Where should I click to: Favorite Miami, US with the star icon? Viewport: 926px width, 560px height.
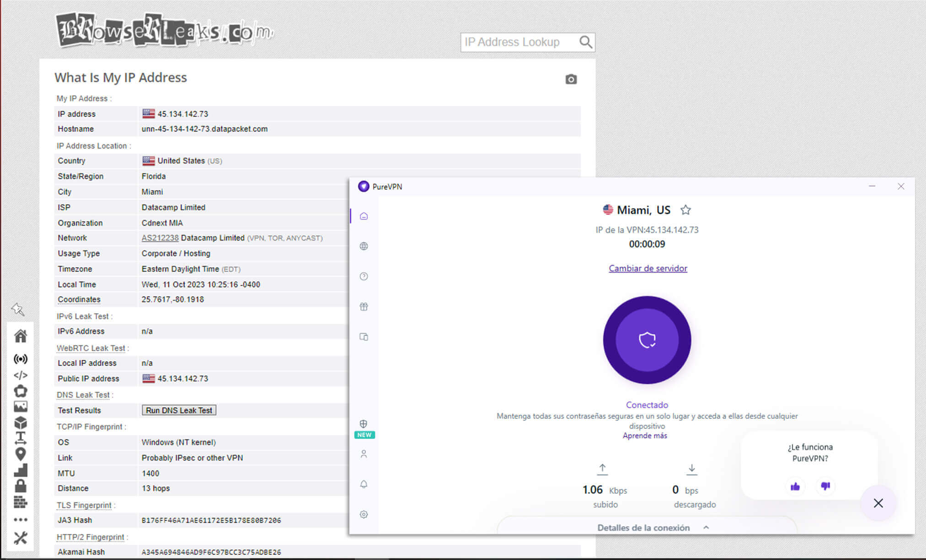pos(685,210)
